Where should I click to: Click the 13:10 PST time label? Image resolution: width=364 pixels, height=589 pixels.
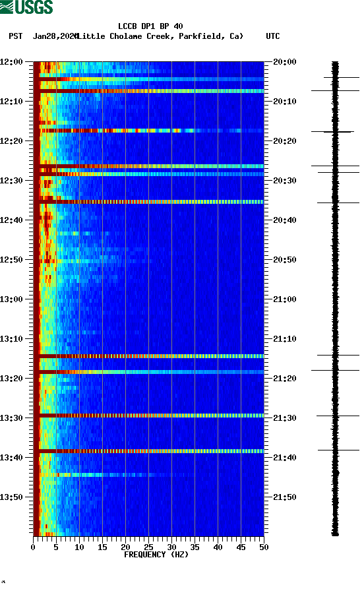[x=11, y=339]
